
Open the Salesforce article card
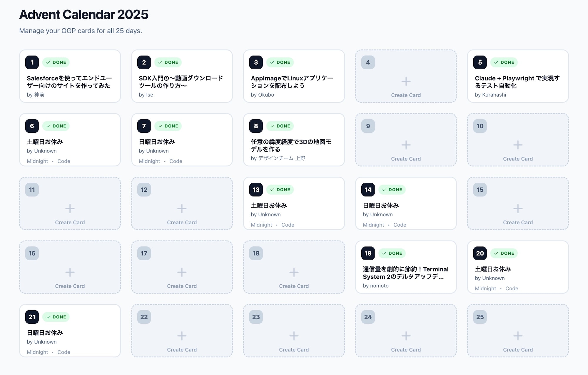pos(69,82)
